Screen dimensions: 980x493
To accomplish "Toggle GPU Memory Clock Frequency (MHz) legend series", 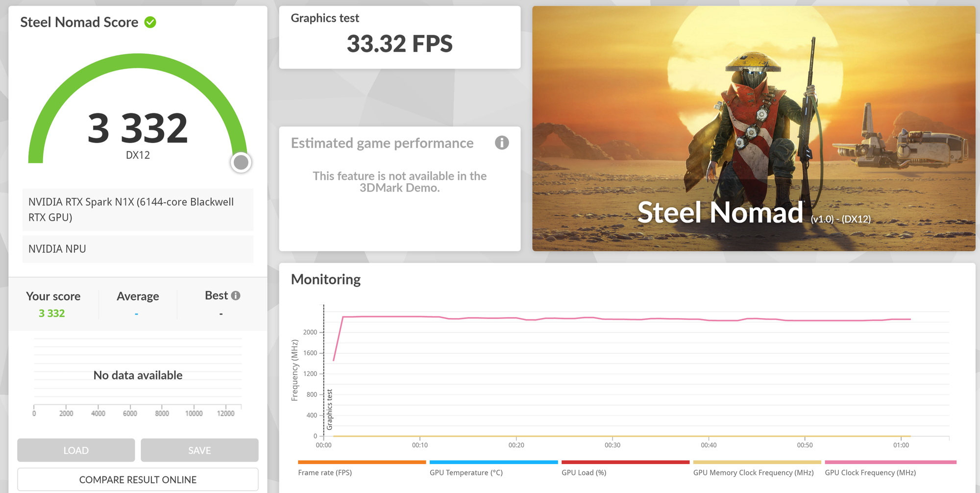I will (x=757, y=468).
